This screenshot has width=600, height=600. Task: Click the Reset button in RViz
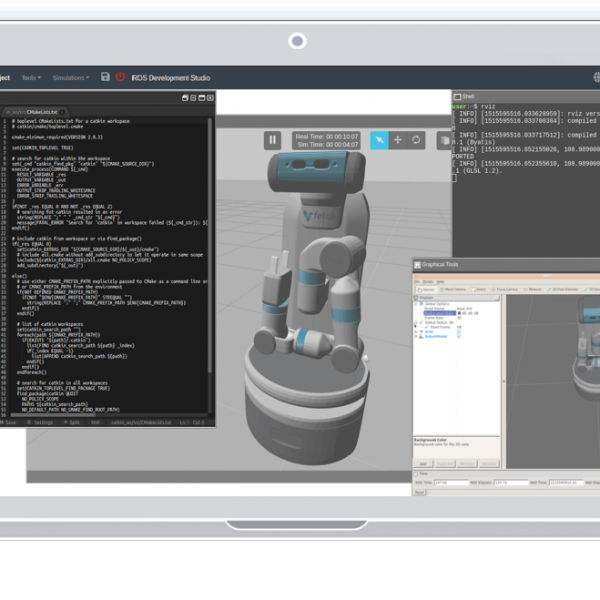[x=419, y=492]
